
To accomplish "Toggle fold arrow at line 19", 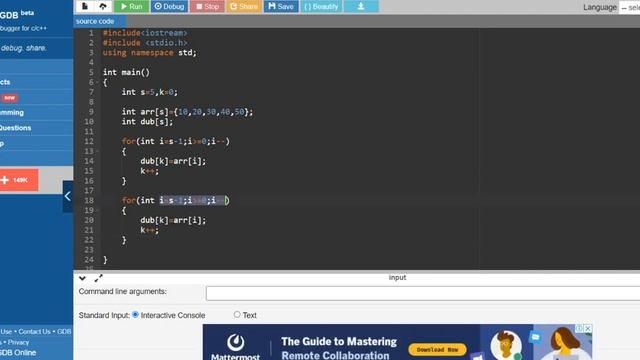I will [x=97, y=210].
